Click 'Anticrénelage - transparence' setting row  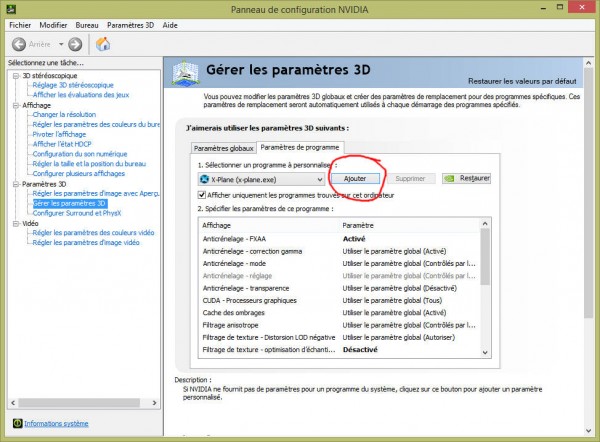click(x=339, y=288)
